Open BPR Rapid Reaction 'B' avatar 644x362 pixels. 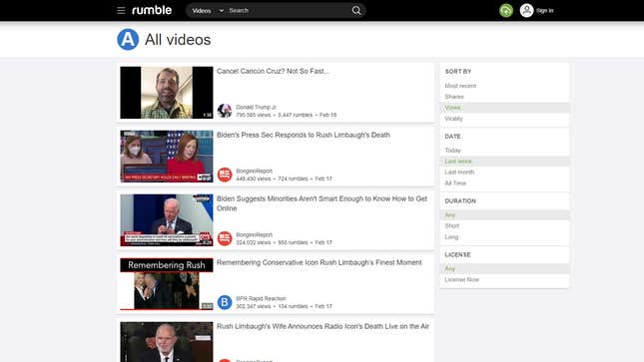click(x=225, y=302)
